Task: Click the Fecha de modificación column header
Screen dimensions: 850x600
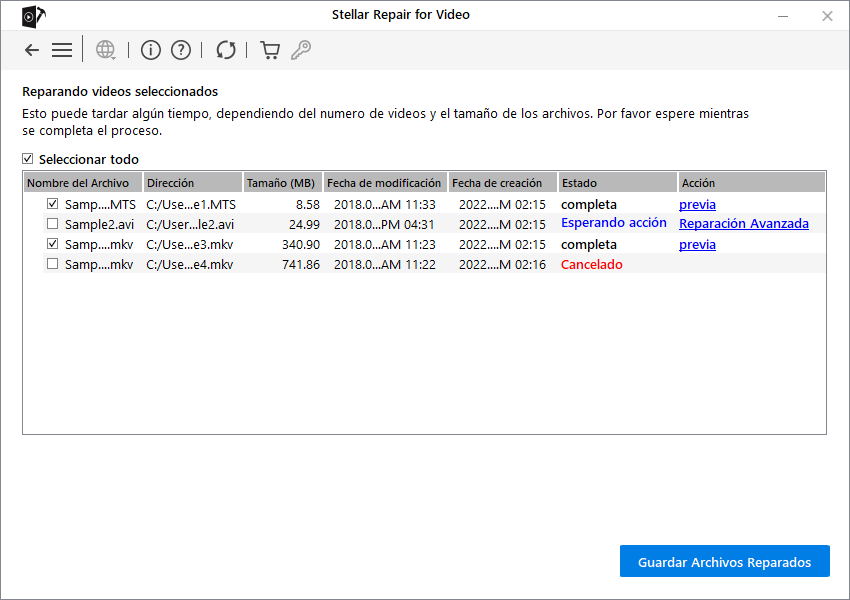Action: click(x=385, y=183)
